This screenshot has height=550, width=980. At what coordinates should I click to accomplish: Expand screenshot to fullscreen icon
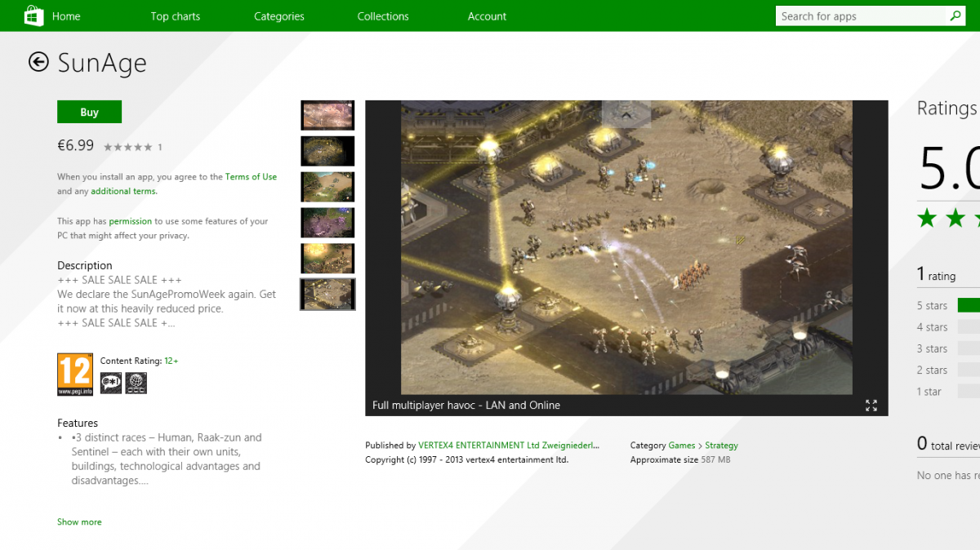click(x=871, y=406)
